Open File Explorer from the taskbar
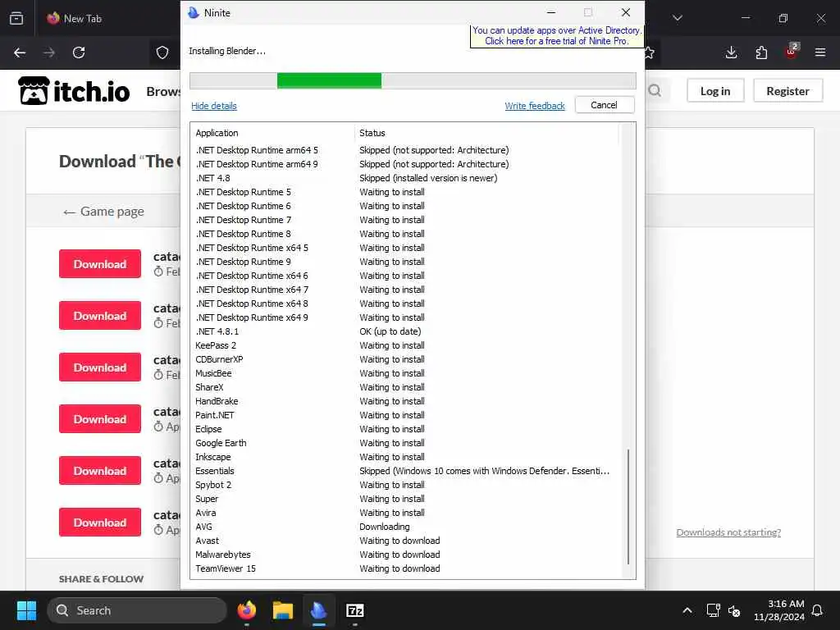 pyautogui.click(x=282, y=610)
